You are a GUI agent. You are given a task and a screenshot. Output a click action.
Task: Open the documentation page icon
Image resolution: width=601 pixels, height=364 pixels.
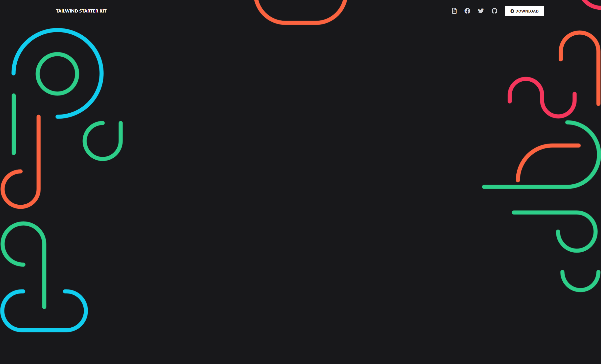[x=454, y=11]
